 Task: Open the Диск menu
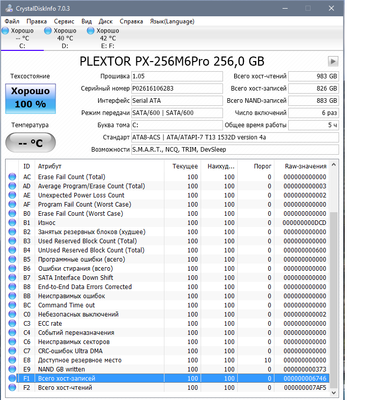[106, 21]
